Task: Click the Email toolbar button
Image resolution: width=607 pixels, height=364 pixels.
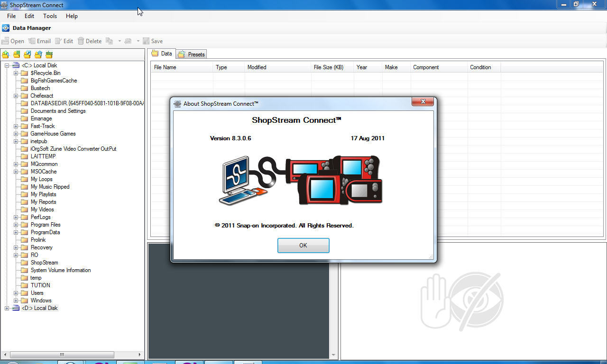Action: [x=39, y=41]
